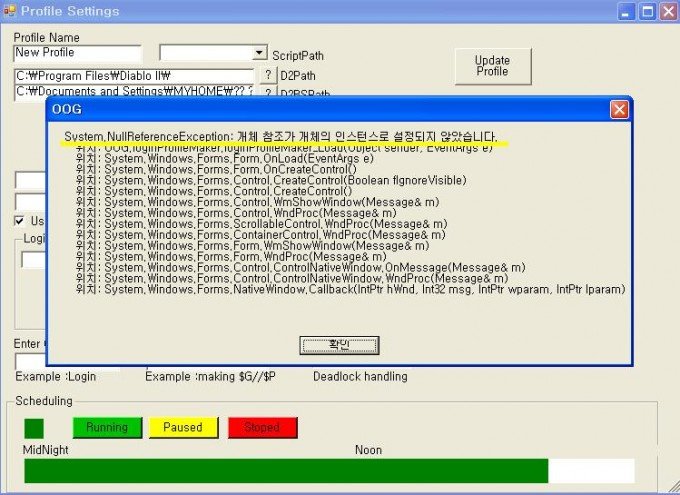Click the small dark green current-state square
Image resolution: width=680 pixels, height=495 pixels.
coord(34,428)
